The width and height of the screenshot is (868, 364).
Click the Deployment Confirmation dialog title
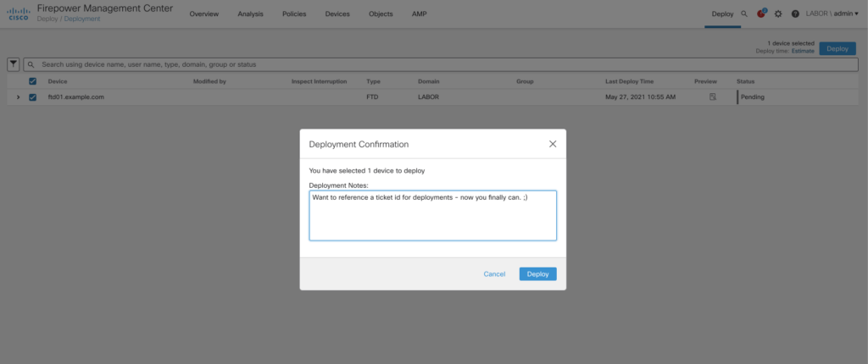pos(359,144)
